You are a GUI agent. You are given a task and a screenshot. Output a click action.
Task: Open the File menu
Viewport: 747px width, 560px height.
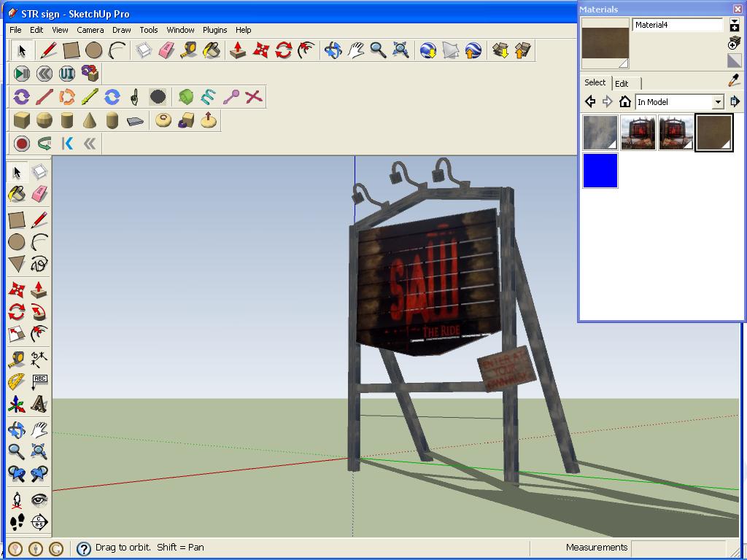pyautogui.click(x=15, y=29)
